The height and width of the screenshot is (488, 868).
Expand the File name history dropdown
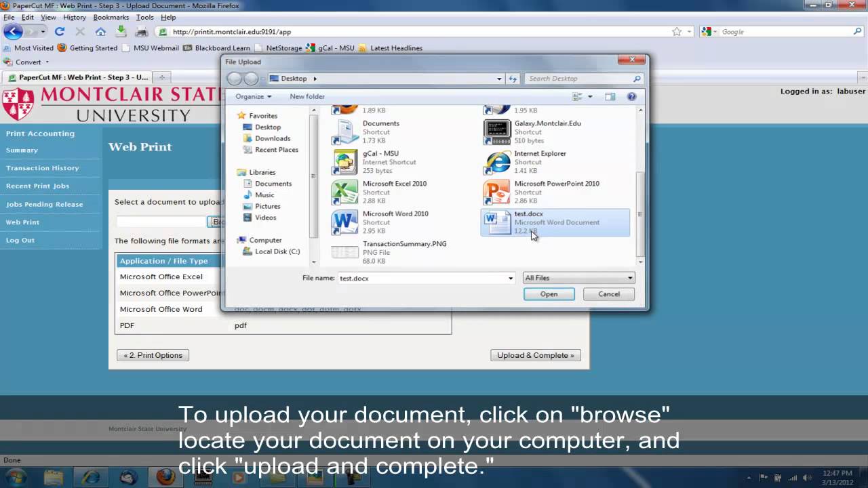(511, 278)
